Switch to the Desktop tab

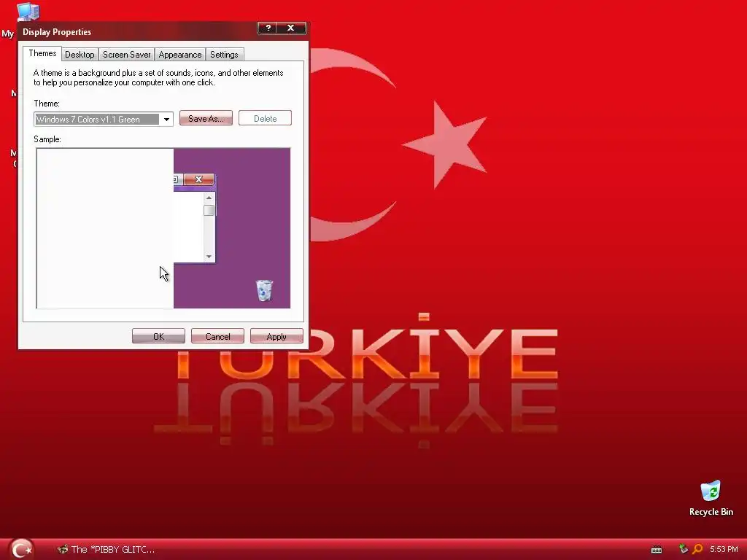80,54
